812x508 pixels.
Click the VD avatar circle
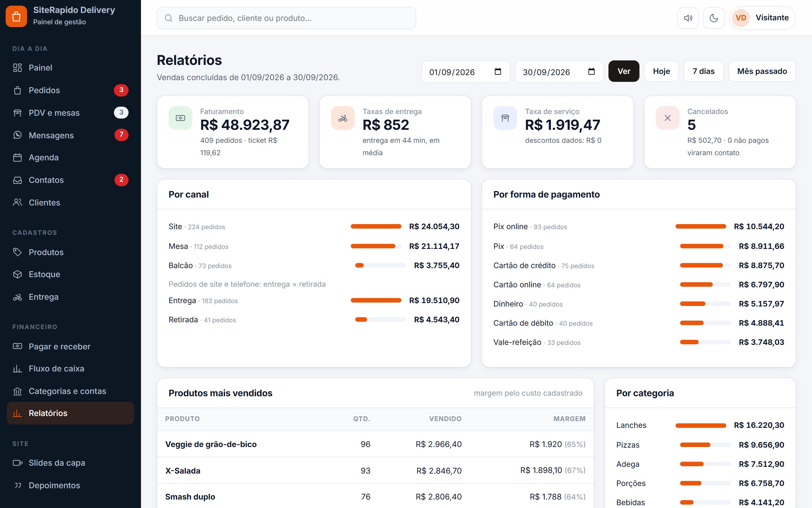(741, 18)
